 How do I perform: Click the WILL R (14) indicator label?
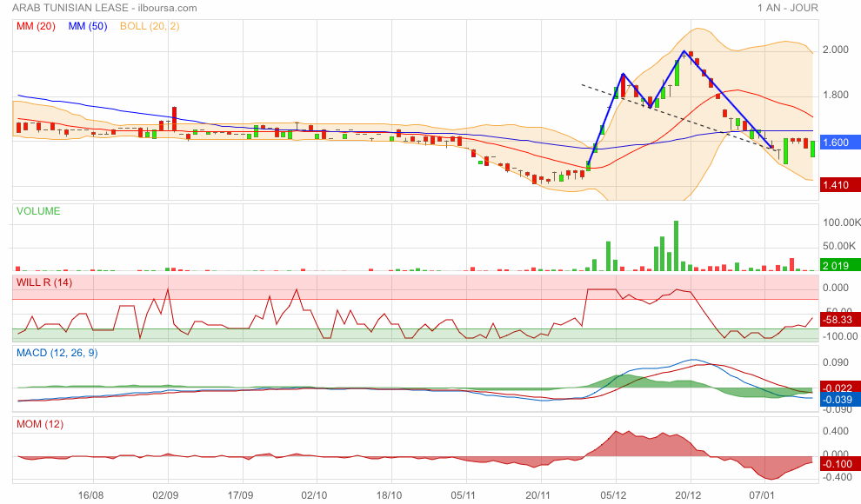point(44,282)
